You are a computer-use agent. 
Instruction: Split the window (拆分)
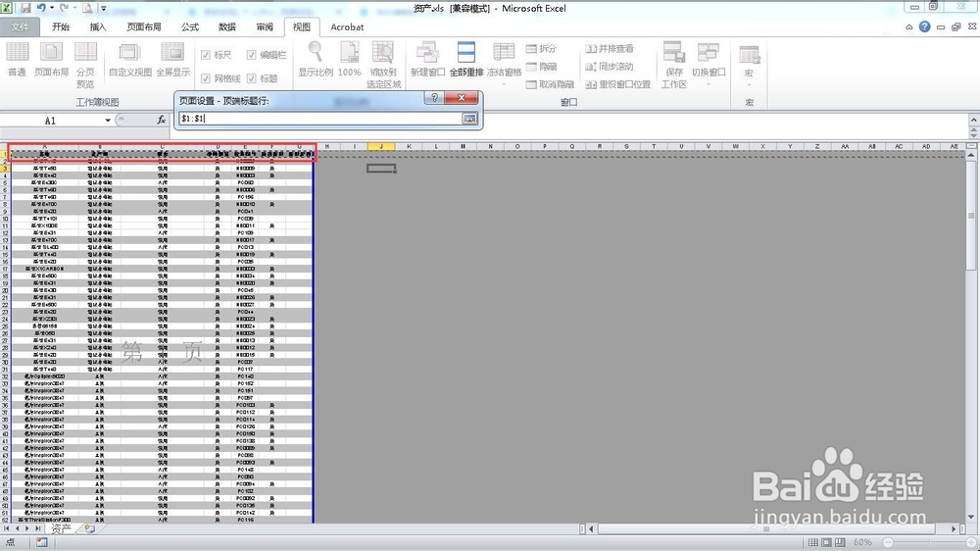pyautogui.click(x=541, y=48)
